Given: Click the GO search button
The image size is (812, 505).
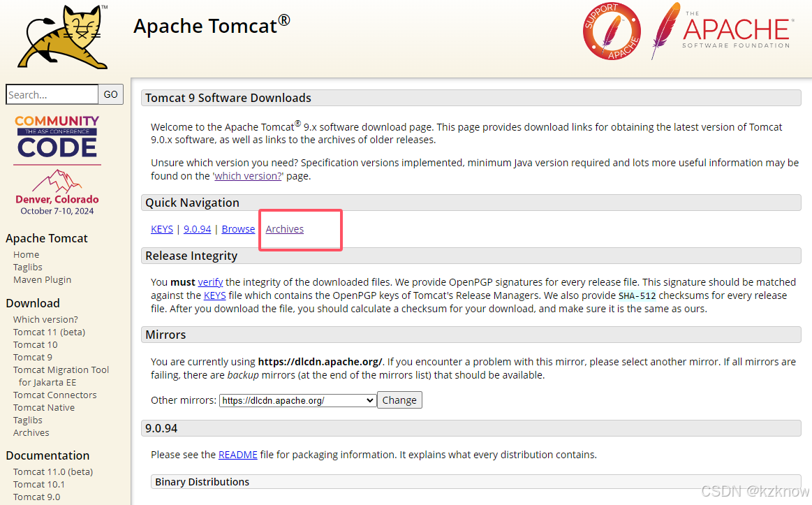Looking at the screenshot, I should tap(111, 94).
